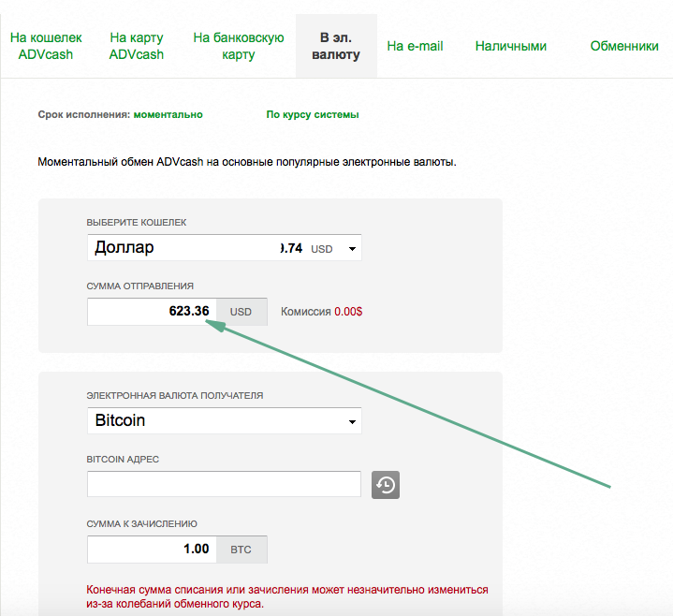Click the 'ЭЛЕКТРОННАЯ ВАЛЮТА ПОЛУЧАТЕЛЯ' label
Viewport: 673px width, 616px height.
[x=175, y=395]
